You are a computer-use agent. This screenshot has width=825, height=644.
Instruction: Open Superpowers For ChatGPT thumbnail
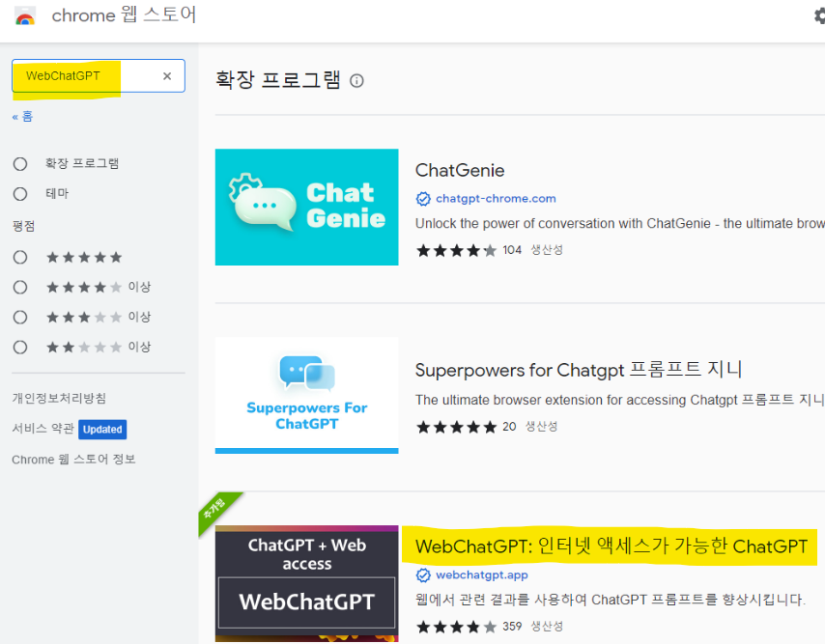(307, 395)
